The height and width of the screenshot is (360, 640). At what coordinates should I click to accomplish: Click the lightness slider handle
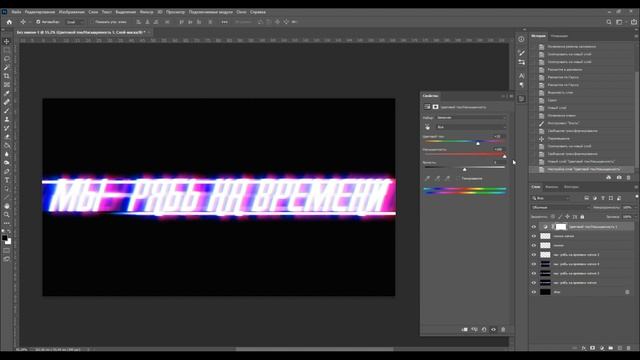464,169
